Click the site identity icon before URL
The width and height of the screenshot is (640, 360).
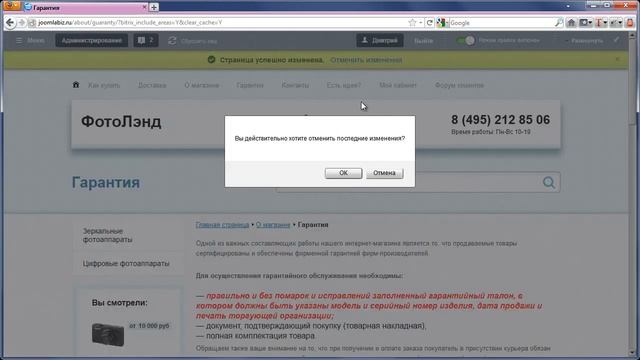(x=32, y=23)
